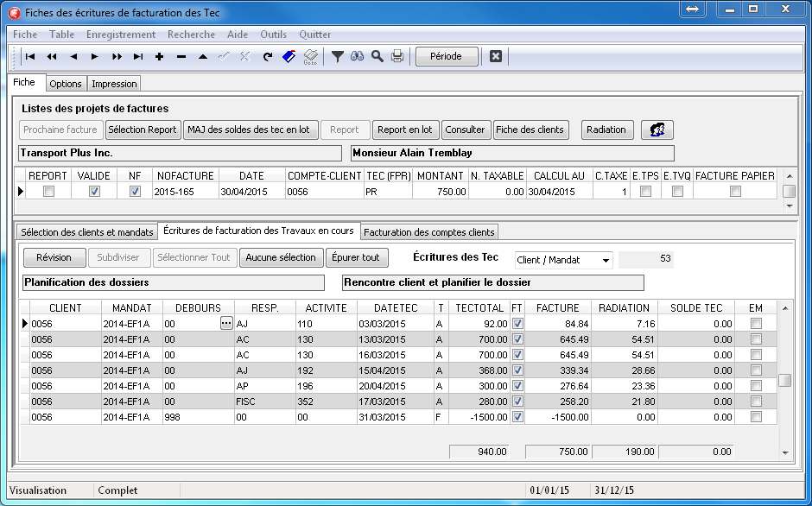
Task: Open the Table menu
Action: (61, 35)
